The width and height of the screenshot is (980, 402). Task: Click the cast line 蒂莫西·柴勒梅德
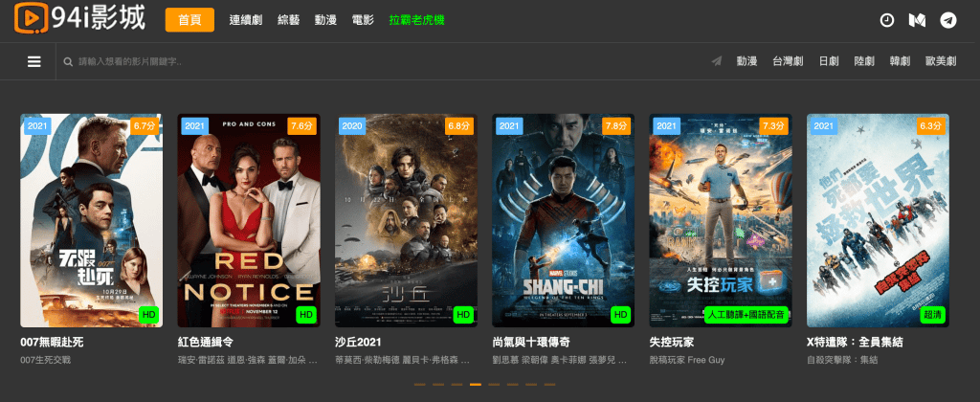tap(402, 360)
